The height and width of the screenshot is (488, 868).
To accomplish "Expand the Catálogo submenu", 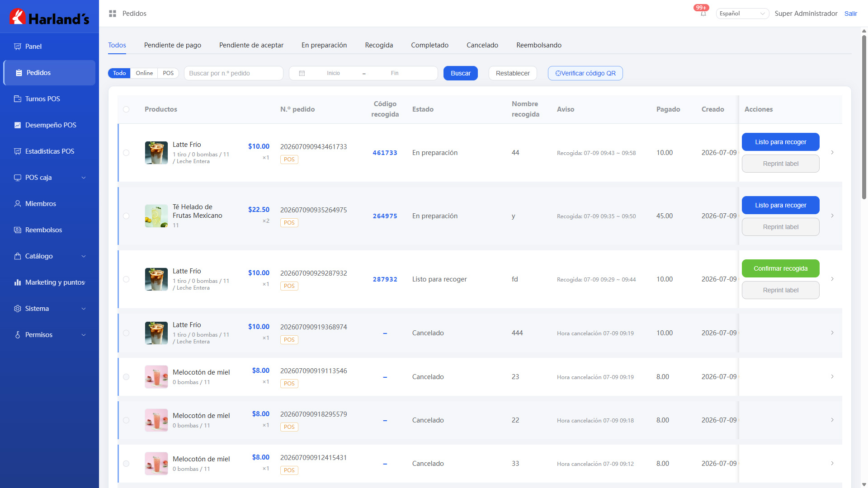I will click(84, 256).
